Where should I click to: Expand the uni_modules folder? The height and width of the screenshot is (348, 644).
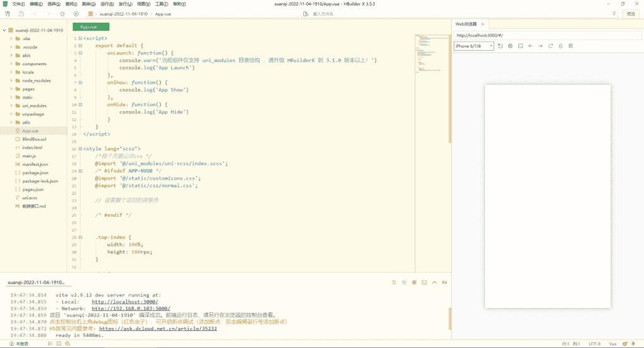pos(11,106)
